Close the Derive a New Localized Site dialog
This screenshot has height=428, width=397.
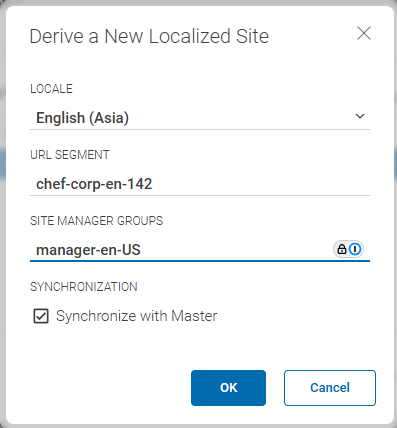364,33
